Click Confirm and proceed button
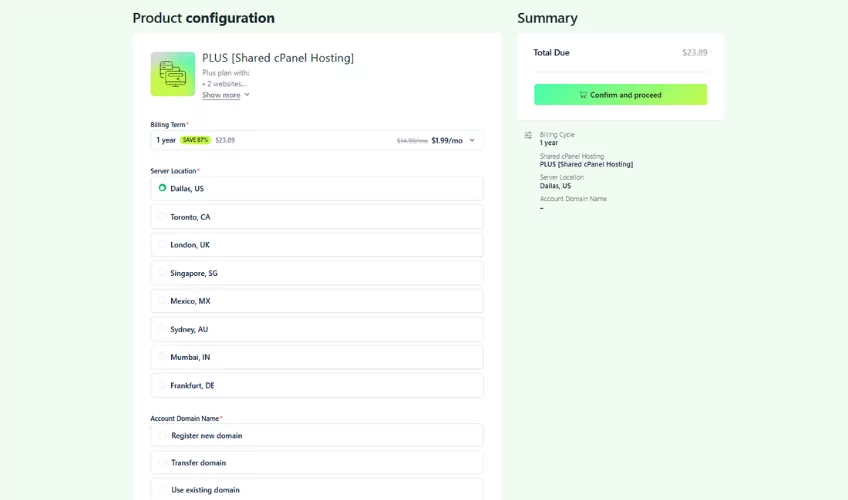 (x=620, y=95)
